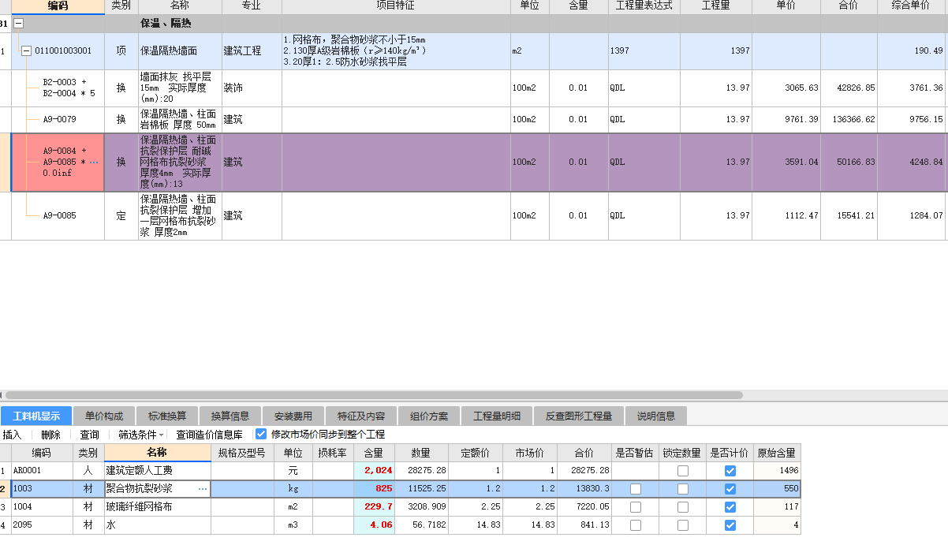Edit the 825 含量 cell
Image resolution: width=948 pixels, height=560 pixels.
click(374, 489)
